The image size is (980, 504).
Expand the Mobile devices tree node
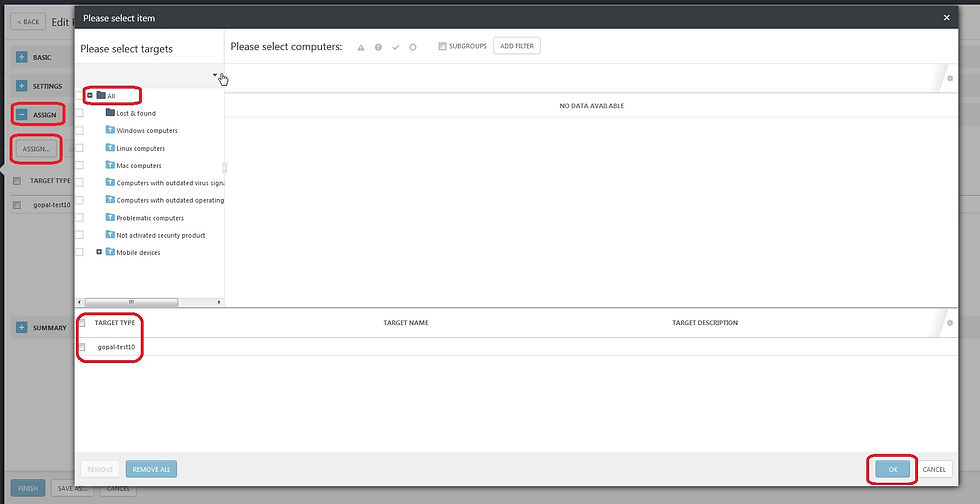(99, 252)
